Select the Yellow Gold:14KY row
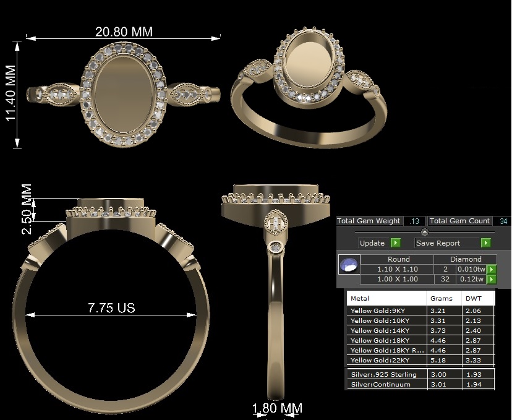512x420 pixels. click(420, 330)
